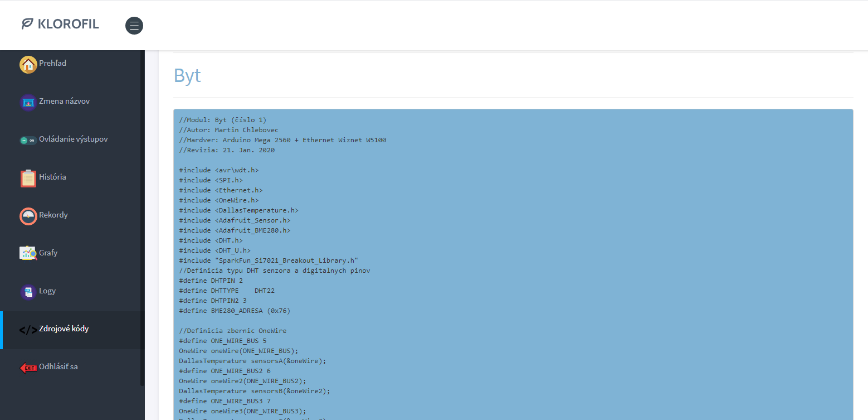The height and width of the screenshot is (420, 868).
Task: Click '#include <Adafruit_Sensor.h>' line
Action: click(x=235, y=220)
